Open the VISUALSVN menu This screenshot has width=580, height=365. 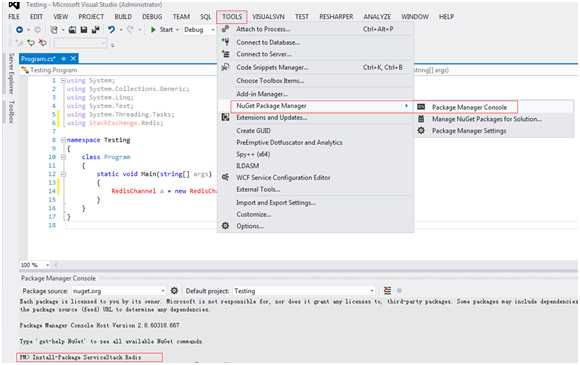click(268, 17)
